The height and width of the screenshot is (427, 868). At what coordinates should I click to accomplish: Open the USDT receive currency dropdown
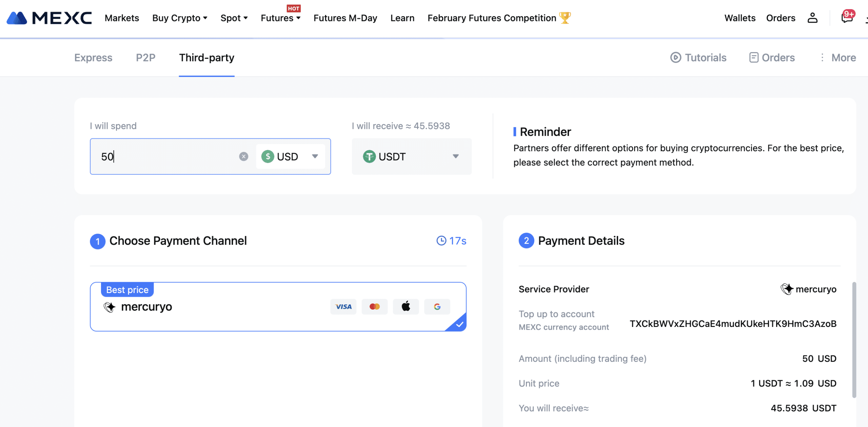(412, 156)
